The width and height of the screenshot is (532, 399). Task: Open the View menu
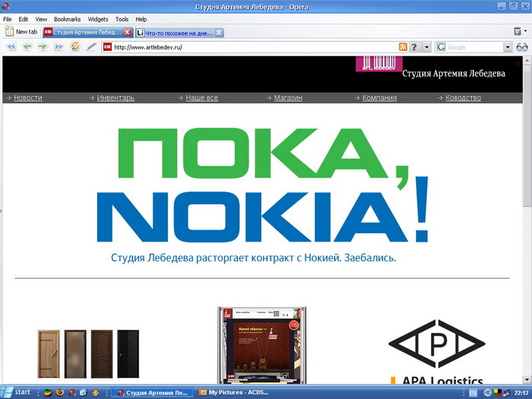(x=41, y=19)
